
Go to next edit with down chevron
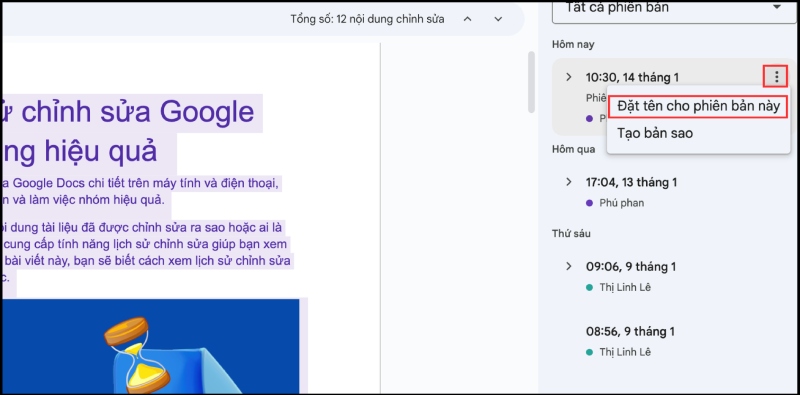pos(498,19)
